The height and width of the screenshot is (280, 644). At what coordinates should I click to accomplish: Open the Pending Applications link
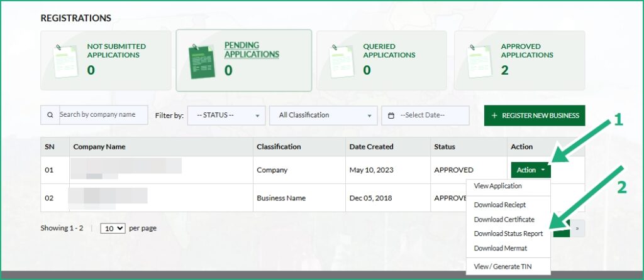252,50
